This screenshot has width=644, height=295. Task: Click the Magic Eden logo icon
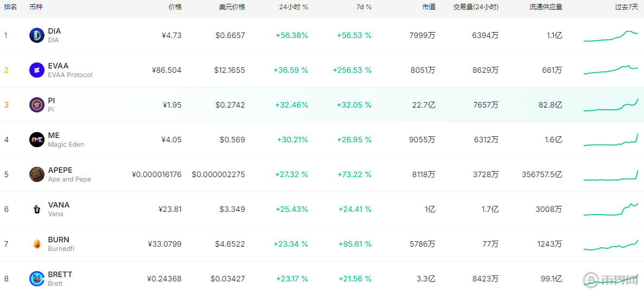tap(37, 140)
